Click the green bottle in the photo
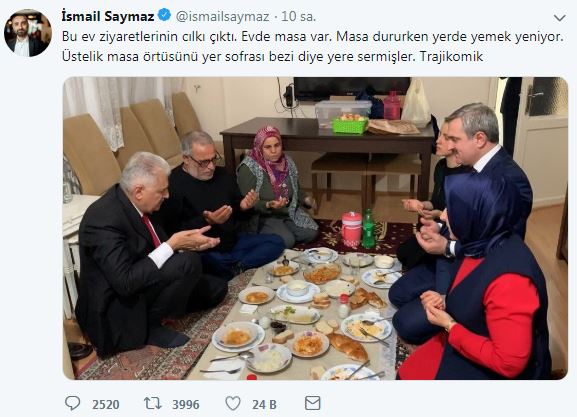 [x=368, y=229]
